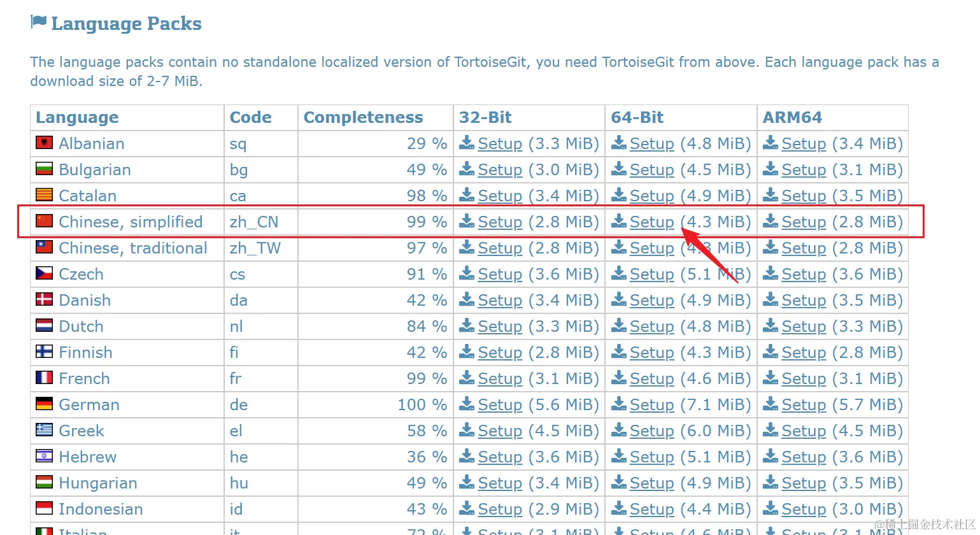Click the 'Greek' language name
The width and height of the screenshot is (980, 535).
coord(82,431)
